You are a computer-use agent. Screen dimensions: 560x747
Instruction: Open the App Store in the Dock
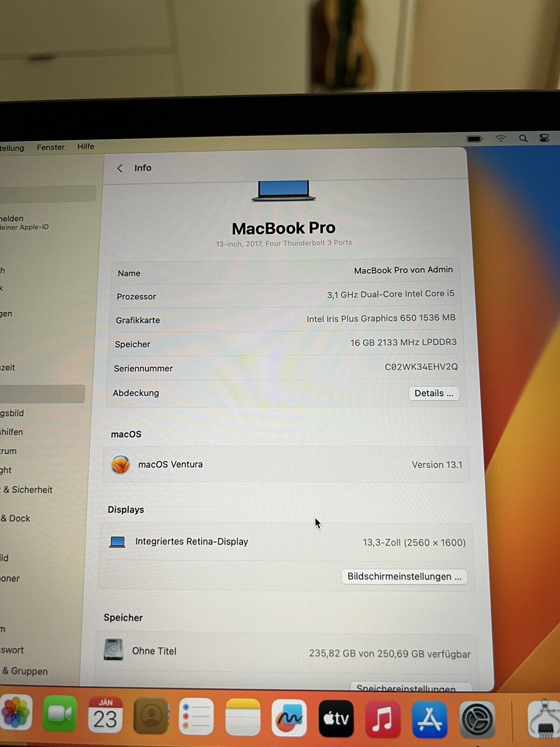pos(430,720)
